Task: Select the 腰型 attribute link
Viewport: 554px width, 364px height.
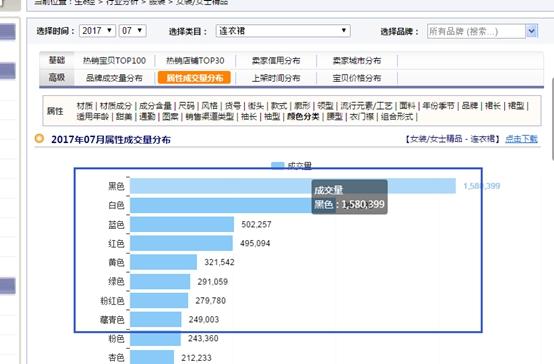Action: [335, 116]
